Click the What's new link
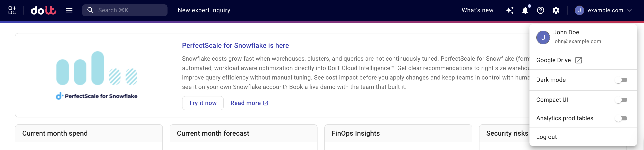The image size is (644, 150). point(477,10)
